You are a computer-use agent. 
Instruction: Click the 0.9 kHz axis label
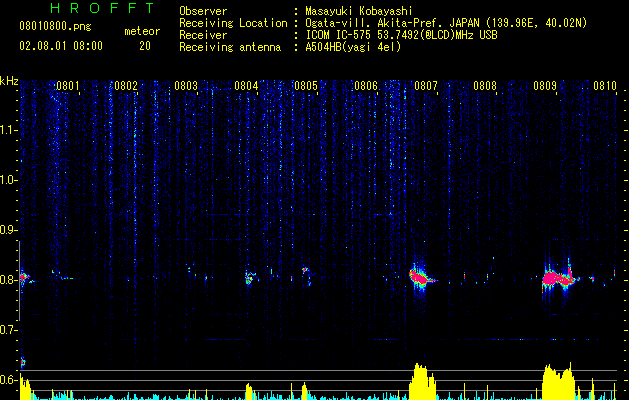(x=9, y=230)
